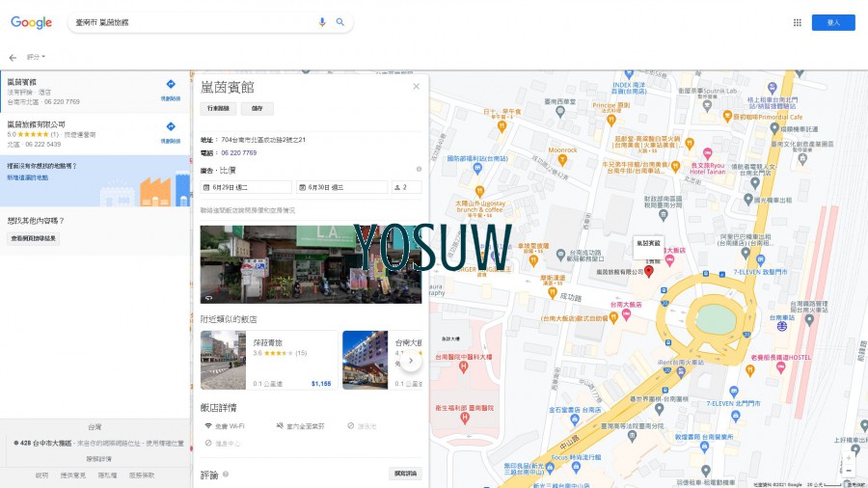The height and width of the screenshot is (488, 868).
Task: Click the learn more link in footer
Action: 99,459
